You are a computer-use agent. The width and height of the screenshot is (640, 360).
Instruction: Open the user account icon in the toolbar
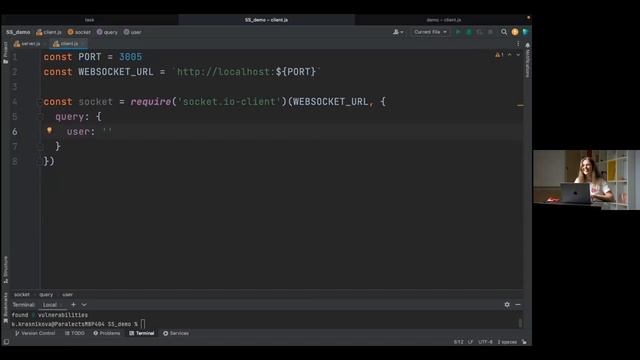coord(398,32)
